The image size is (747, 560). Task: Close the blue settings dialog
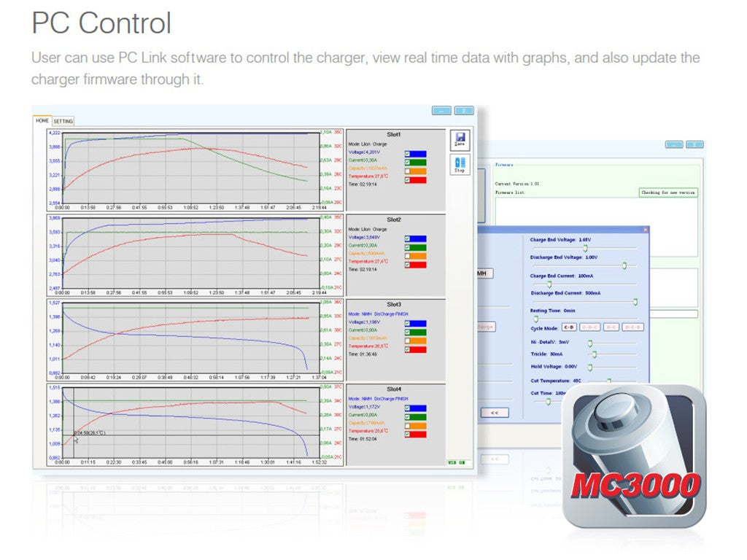point(644,230)
